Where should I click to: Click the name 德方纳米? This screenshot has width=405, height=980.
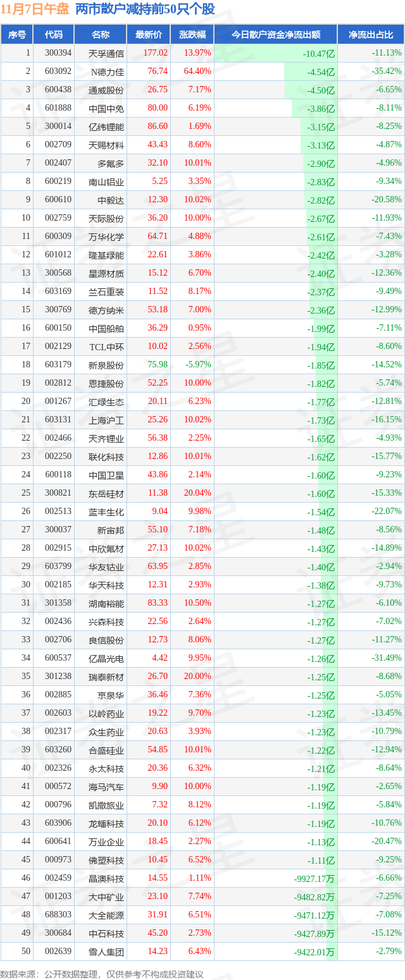106,310
